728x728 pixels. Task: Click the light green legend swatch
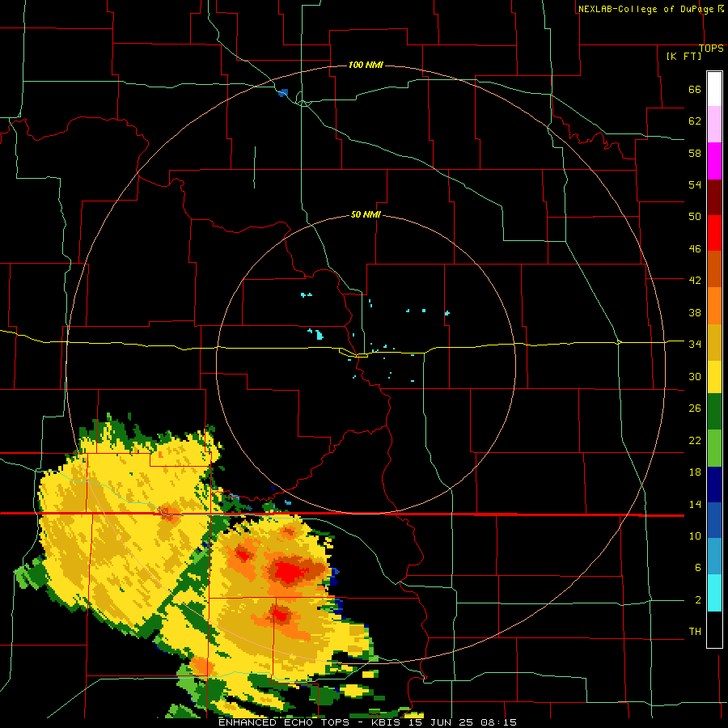[x=714, y=448]
